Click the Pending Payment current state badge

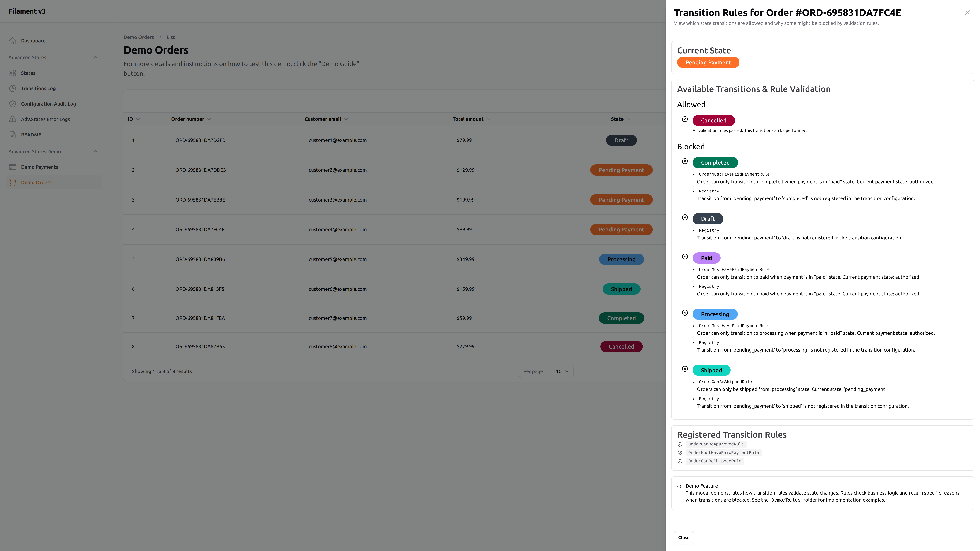708,62
